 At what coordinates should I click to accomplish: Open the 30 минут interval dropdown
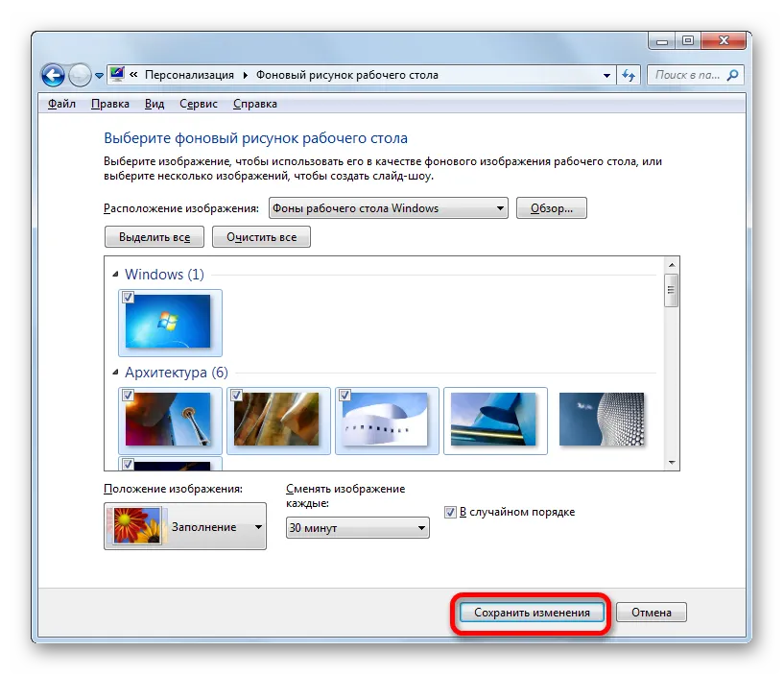click(358, 528)
